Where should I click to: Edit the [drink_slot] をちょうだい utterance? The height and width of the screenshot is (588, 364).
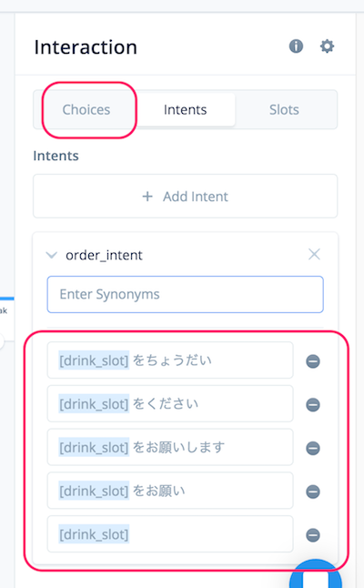(x=170, y=360)
